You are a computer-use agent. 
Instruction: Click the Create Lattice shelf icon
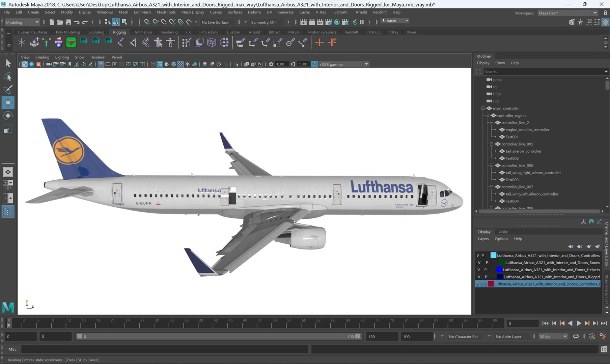pyautogui.click(x=212, y=42)
